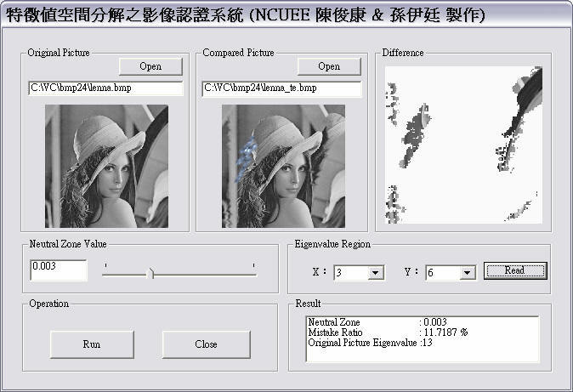Click the lenna.bmp file path field
Image resolution: width=573 pixels, height=392 pixels.
[106, 88]
